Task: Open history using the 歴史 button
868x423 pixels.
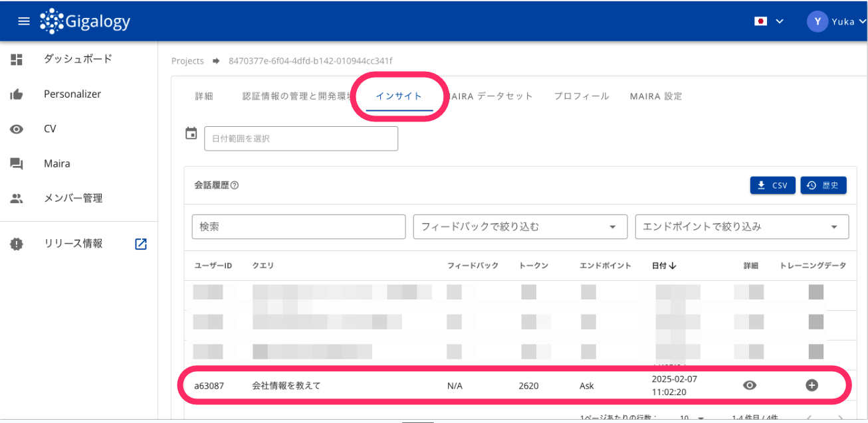Action: pyautogui.click(x=823, y=185)
